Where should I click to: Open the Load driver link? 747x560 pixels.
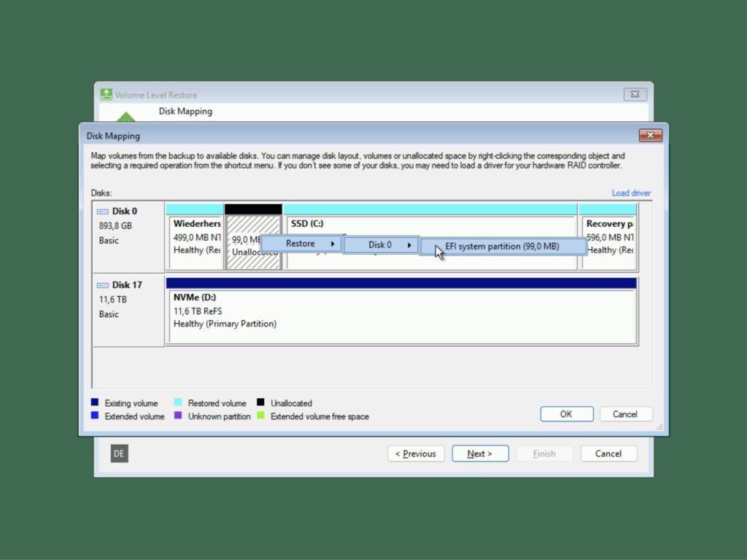[630, 192]
